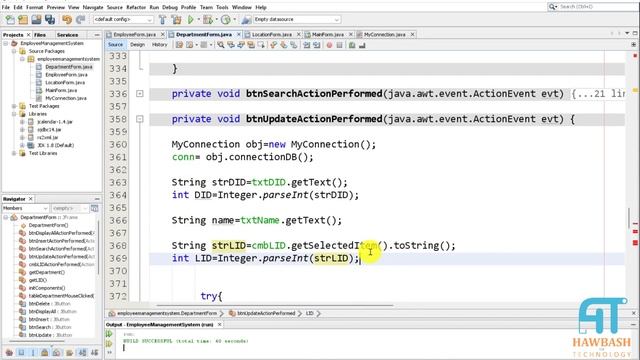Click the Profile Project icon
Image resolution: width=640 pixels, height=360 pixels.
(225, 20)
